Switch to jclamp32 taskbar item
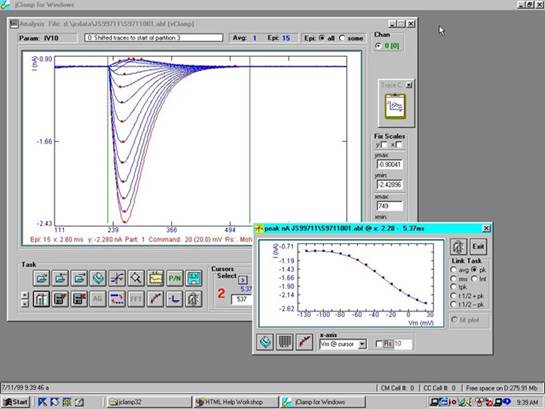 coord(148,402)
